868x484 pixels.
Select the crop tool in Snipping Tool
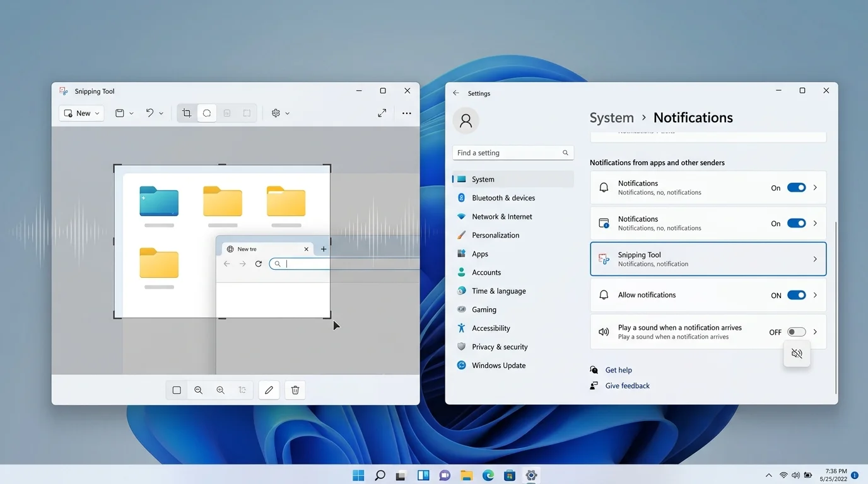pos(187,113)
